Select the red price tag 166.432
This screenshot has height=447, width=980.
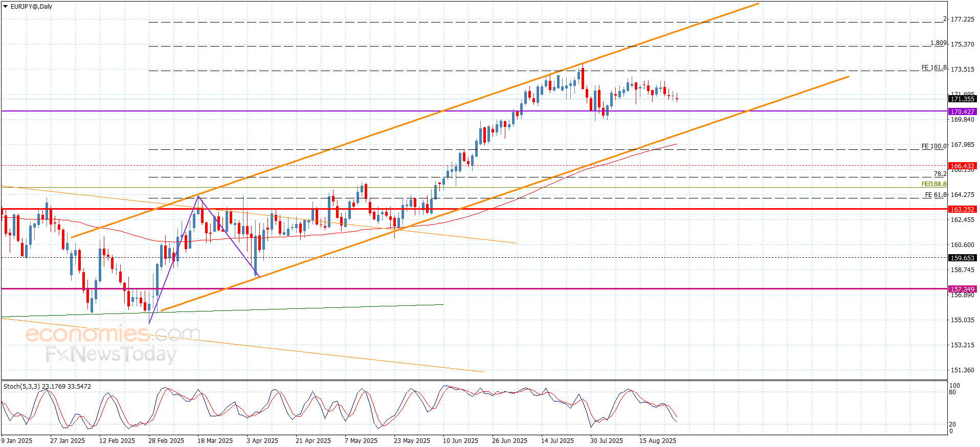(962, 166)
